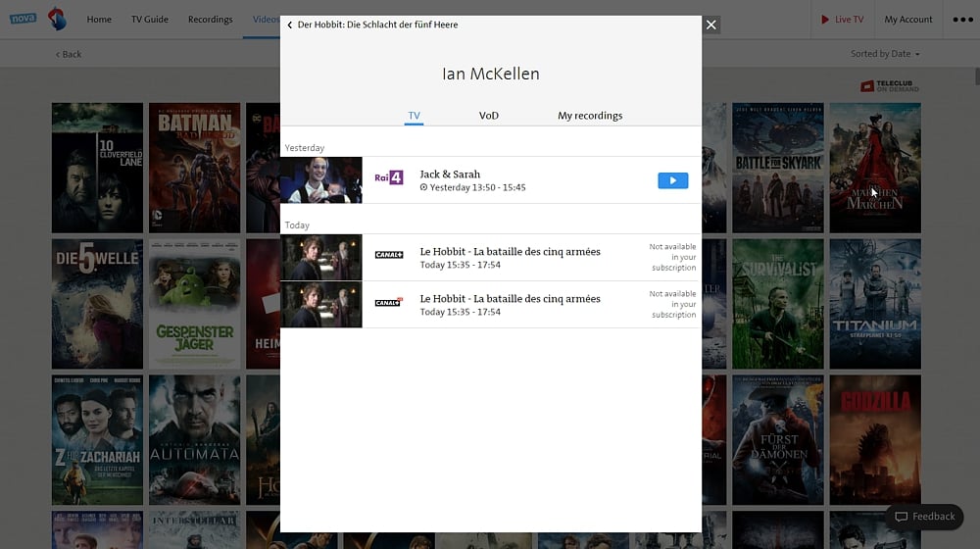Click the page vertical scrollbar
Viewport: 980px width, 549px height.
click(977, 76)
